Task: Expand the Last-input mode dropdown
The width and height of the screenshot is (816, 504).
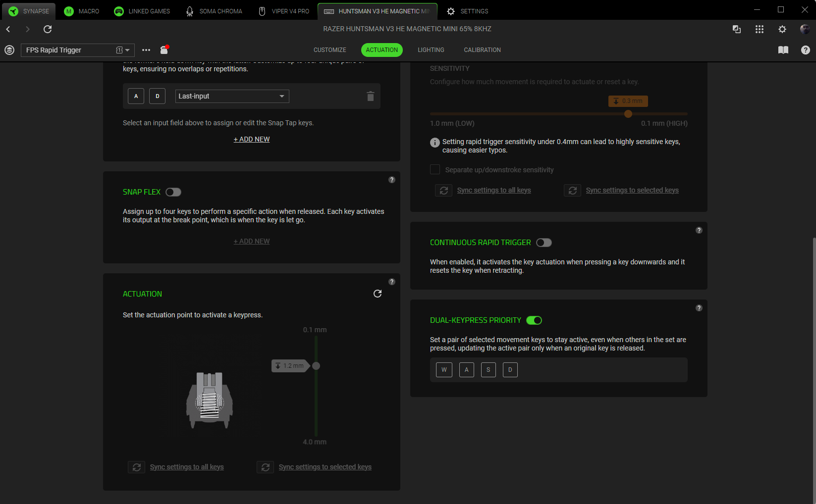Action: pyautogui.click(x=232, y=96)
